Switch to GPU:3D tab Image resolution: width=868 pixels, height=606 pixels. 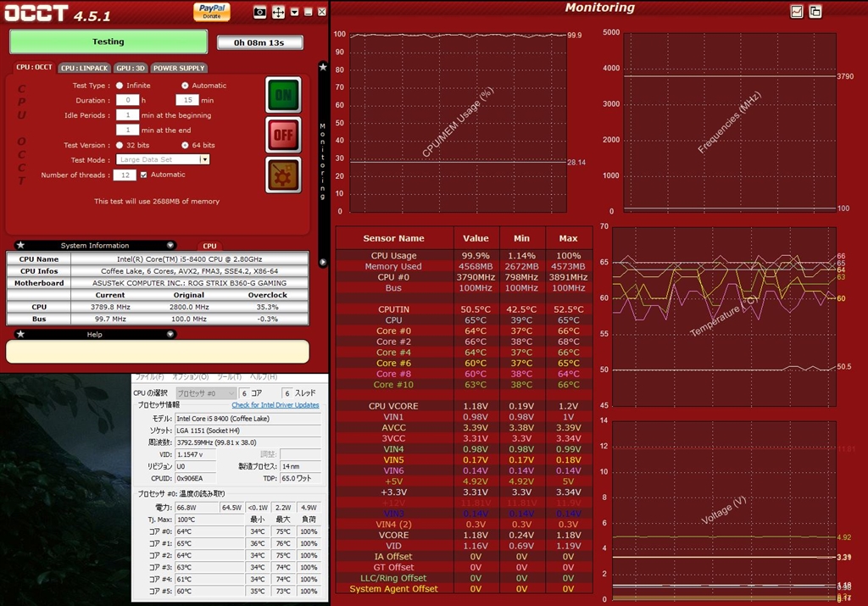coord(131,68)
